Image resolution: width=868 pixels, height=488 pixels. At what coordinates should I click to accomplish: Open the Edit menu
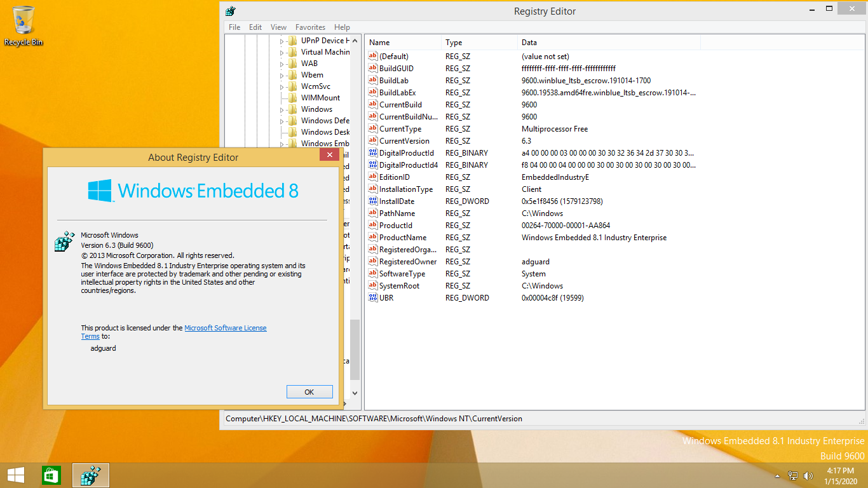click(255, 27)
